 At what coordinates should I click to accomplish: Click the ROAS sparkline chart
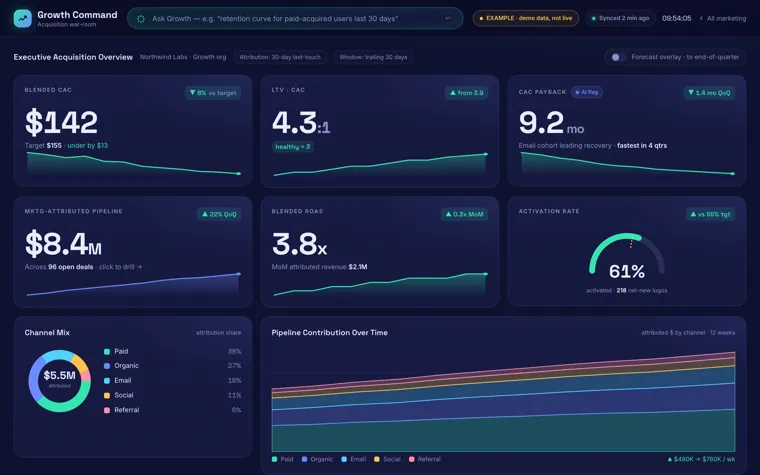(380, 285)
